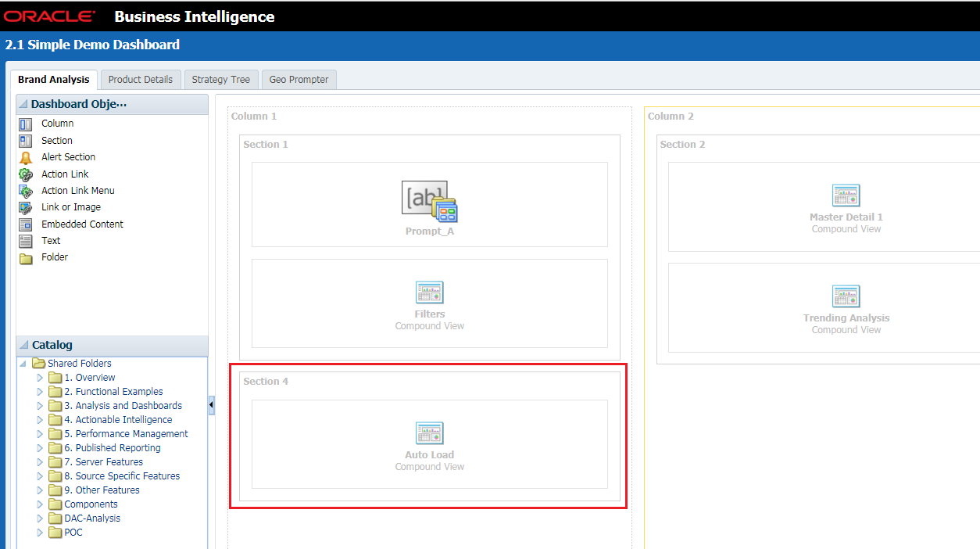
Task: Select the Action Link icon
Action: [x=26, y=174]
